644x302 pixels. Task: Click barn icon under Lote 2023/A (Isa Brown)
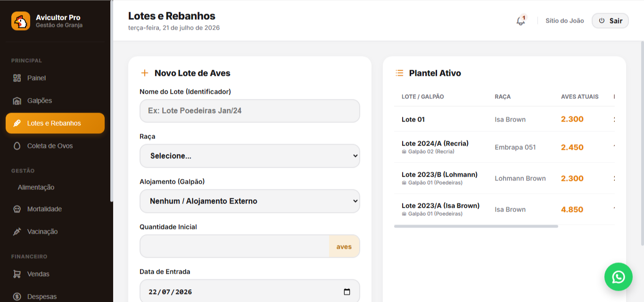404,214
